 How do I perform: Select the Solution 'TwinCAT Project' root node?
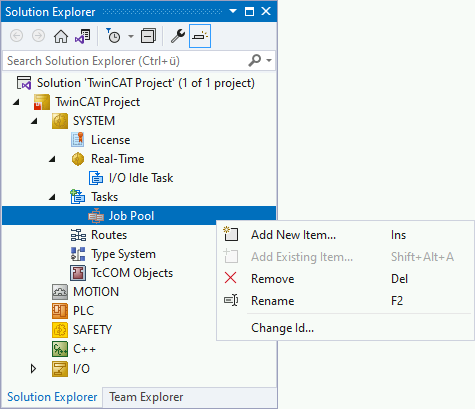tap(146, 83)
